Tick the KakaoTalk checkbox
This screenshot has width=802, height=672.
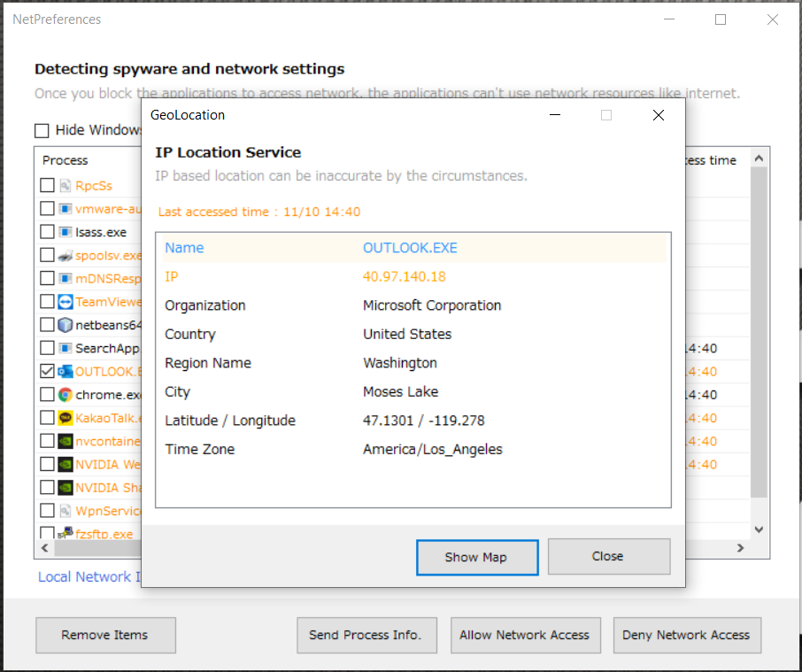47,418
